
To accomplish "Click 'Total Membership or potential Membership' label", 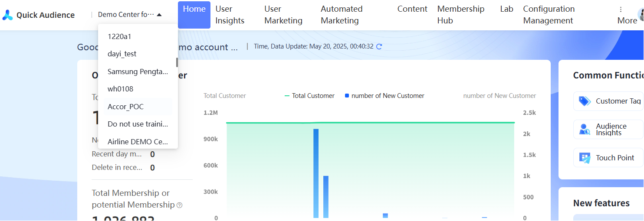I will [x=133, y=199].
